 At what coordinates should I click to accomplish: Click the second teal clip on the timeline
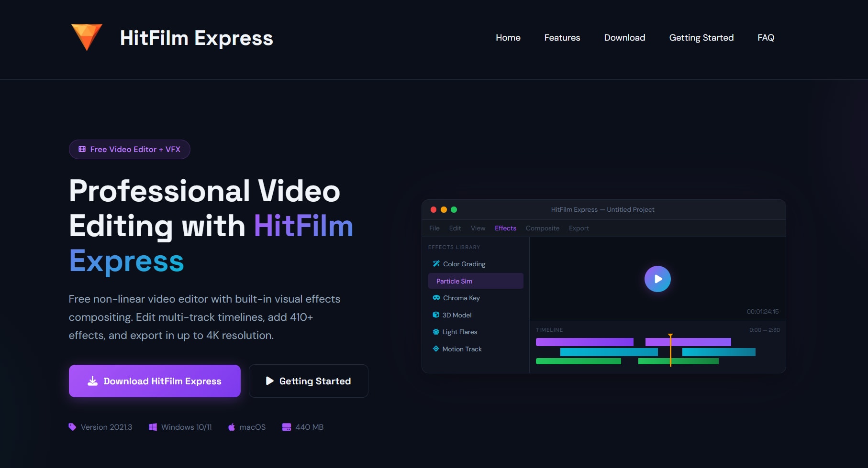pyautogui.click(x=719, y=352)
